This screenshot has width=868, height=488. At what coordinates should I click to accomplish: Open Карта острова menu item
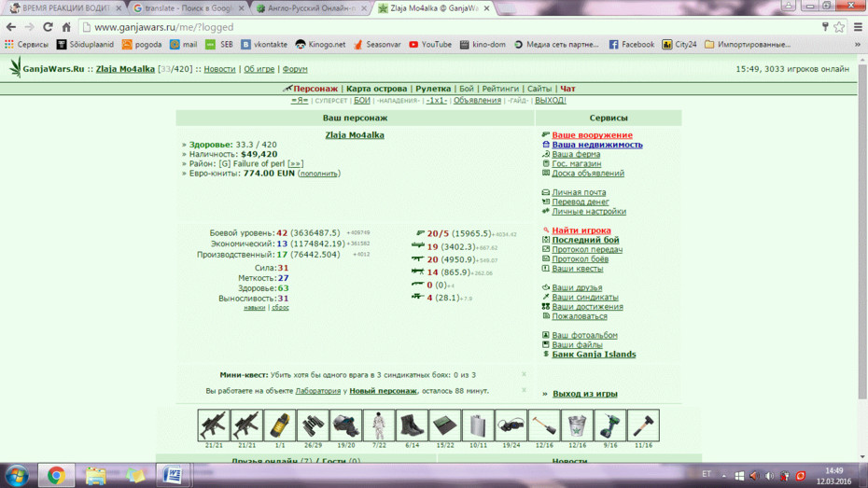[376, 89]
